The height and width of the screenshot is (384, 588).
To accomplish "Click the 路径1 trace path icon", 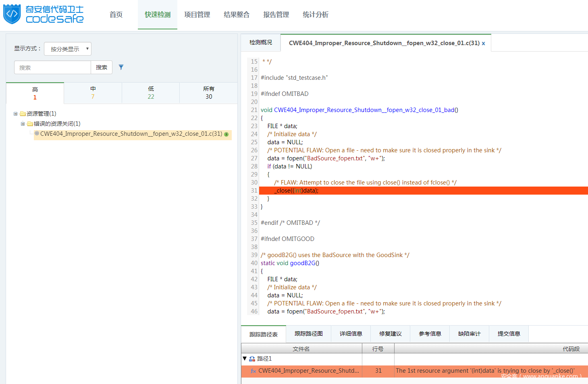I will 252,359.
